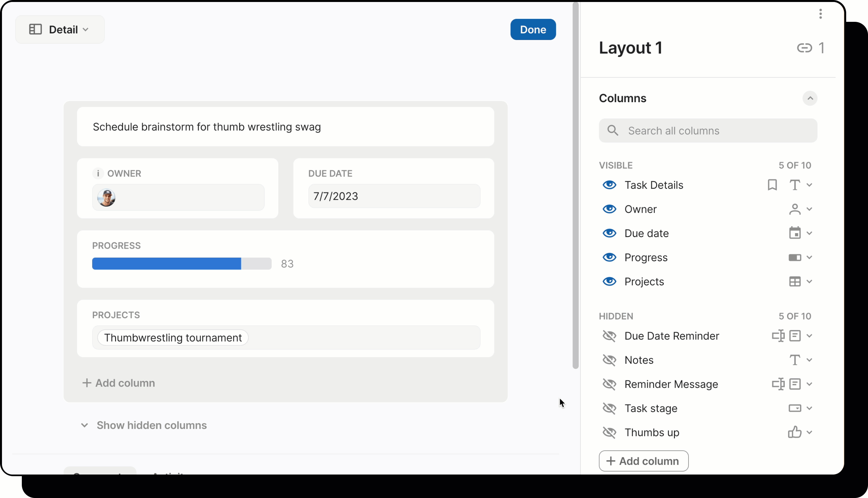Hide the Progress column via eye icon
This screenshot has width=868, height=498.
click(x=609, y=257)
